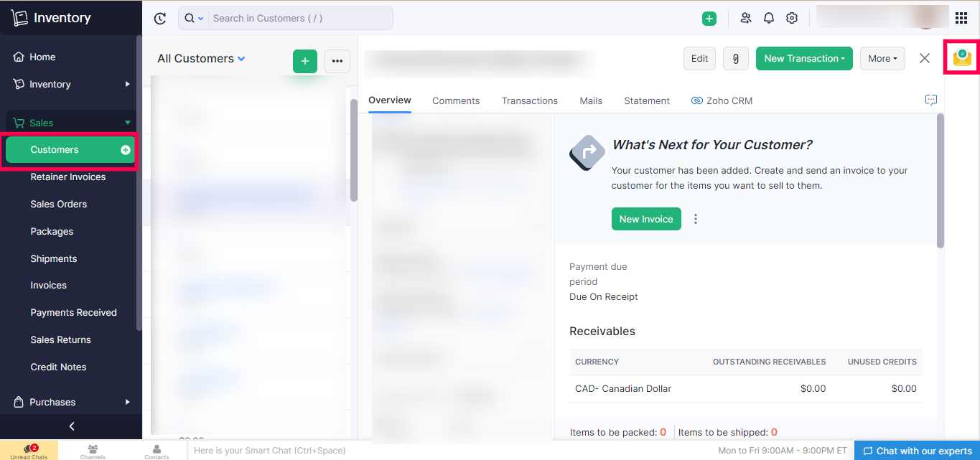Click the Due On Receipt value
This screenshot has height=460, width=980.
coord(604,297)
